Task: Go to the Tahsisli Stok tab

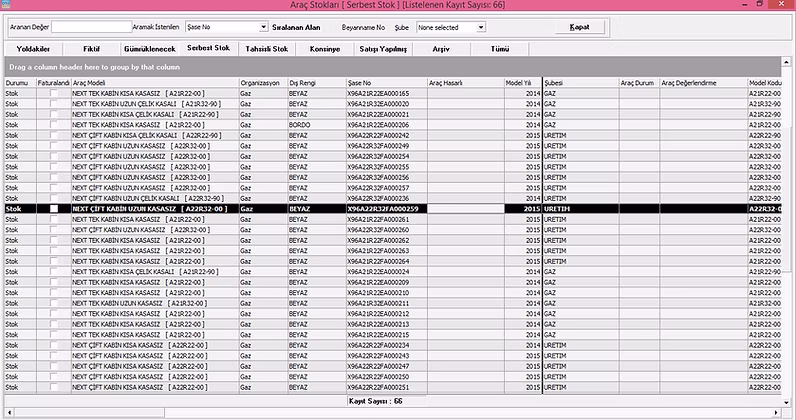Action: [x=267, y=48]
